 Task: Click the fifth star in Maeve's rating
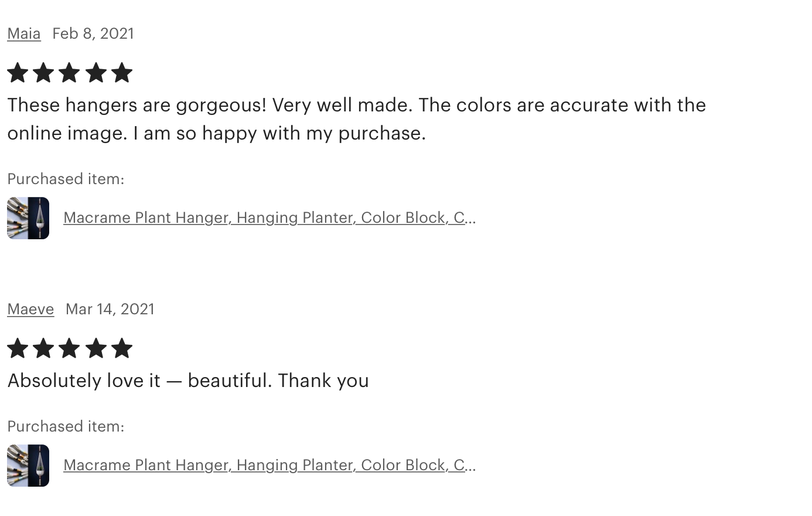(121, 348)
